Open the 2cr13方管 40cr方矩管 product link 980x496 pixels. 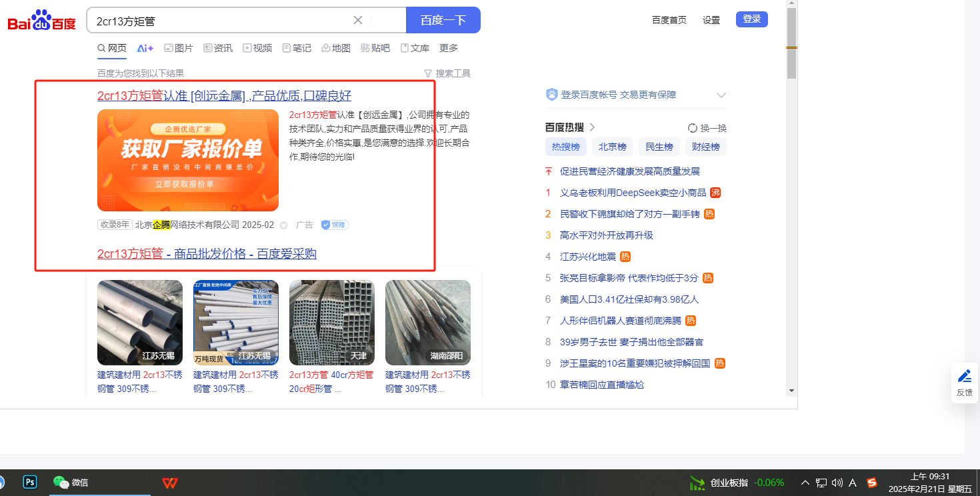click(331, 381)
